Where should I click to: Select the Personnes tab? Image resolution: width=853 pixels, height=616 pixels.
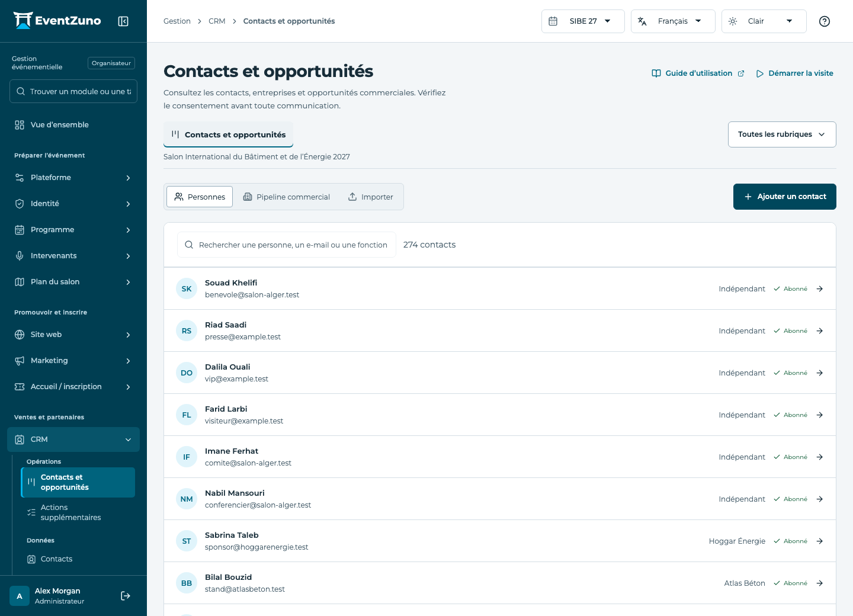coord(200,197)
